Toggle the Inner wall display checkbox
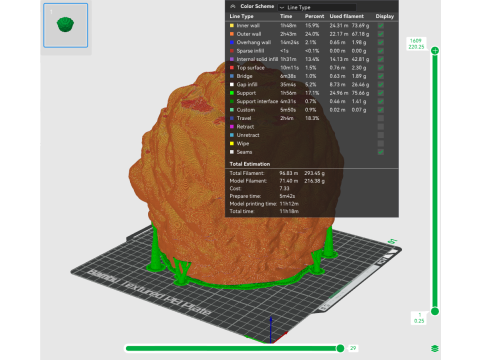 point(381,25)
